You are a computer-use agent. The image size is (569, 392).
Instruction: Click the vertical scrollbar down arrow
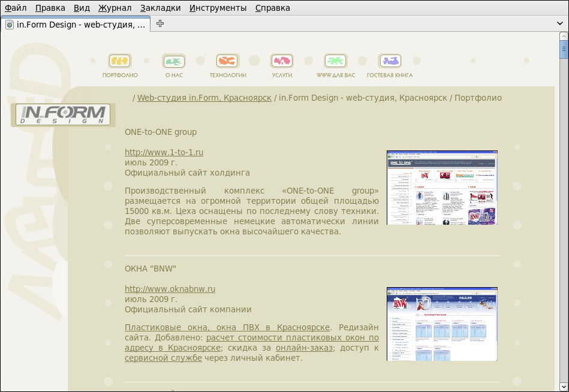(564, 387)
